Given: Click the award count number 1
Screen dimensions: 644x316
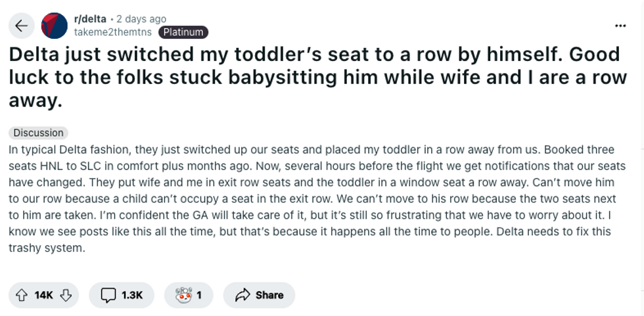Looking at the screenshot, I should tap(199, 295).
